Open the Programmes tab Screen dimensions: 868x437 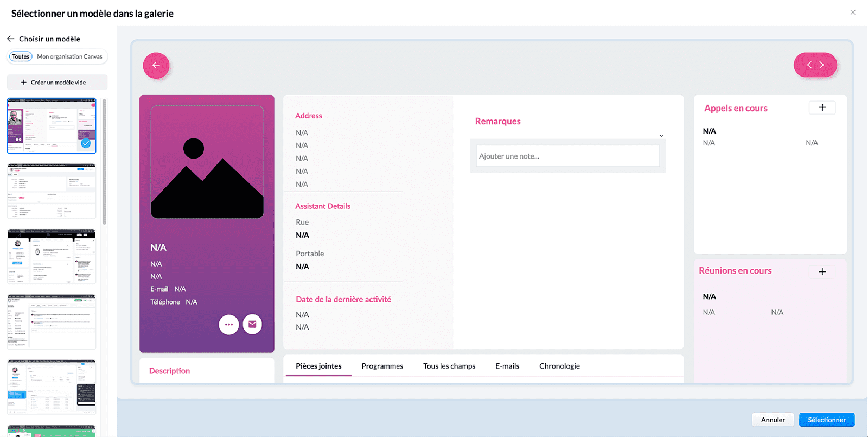point(382,366)
